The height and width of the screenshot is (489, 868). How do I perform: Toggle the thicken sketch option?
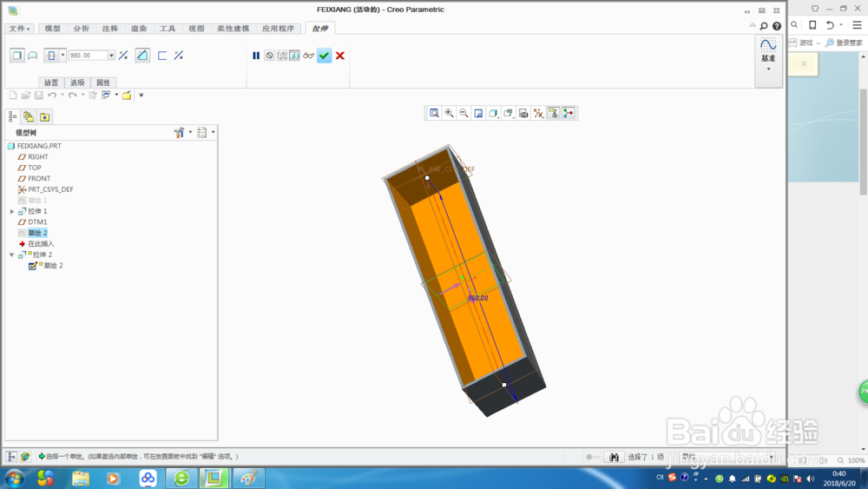tap(162, 56)
